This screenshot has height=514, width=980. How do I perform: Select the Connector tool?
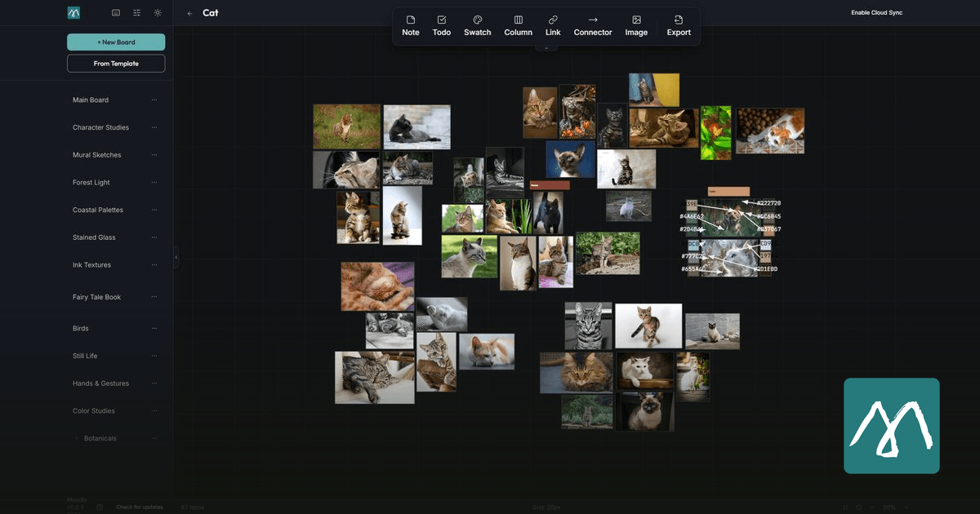pyautogui.click(x=593, y=26)
